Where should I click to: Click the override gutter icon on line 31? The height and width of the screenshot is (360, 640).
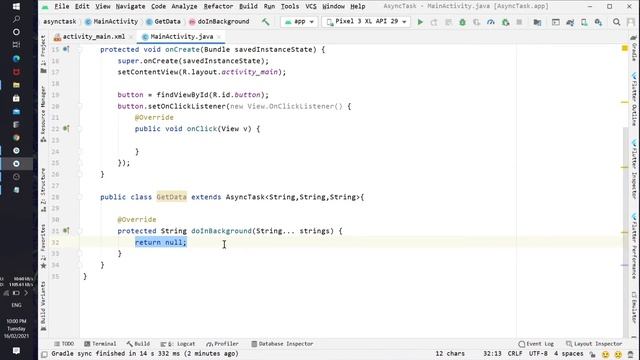66,231
